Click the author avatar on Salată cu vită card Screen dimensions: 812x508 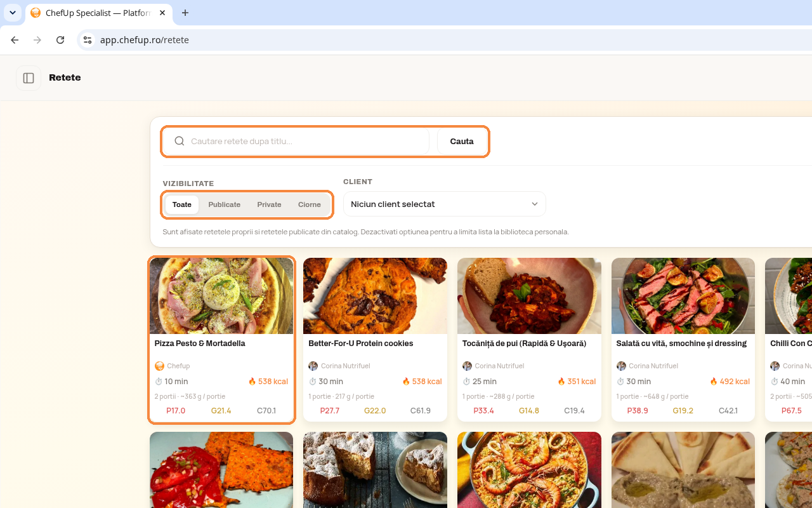621,366
